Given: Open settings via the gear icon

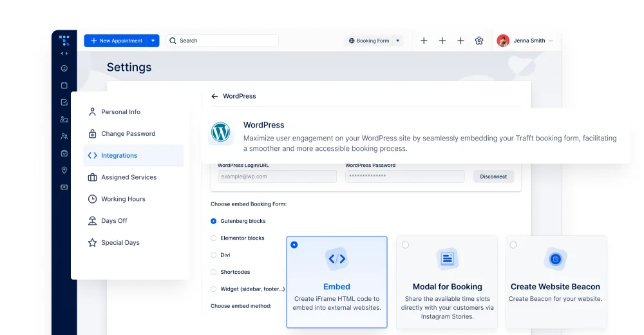Looking at the screenshot, I should (479, 41).
